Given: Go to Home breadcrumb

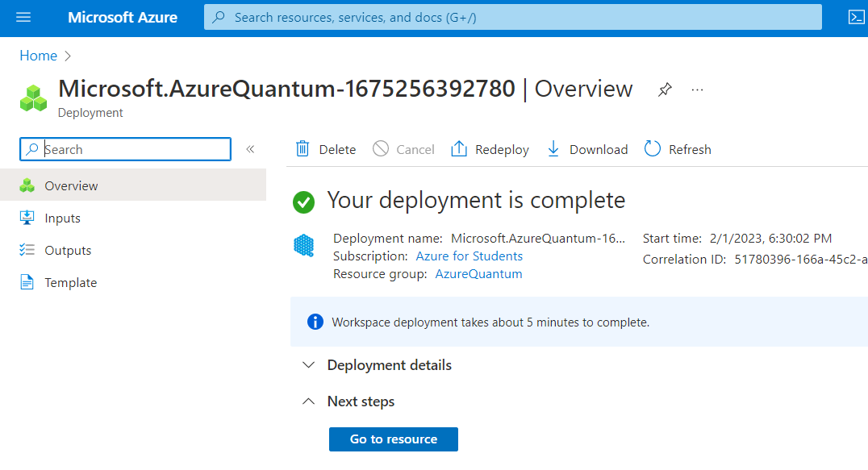Looking at the screenshot, I should point(38,56).
